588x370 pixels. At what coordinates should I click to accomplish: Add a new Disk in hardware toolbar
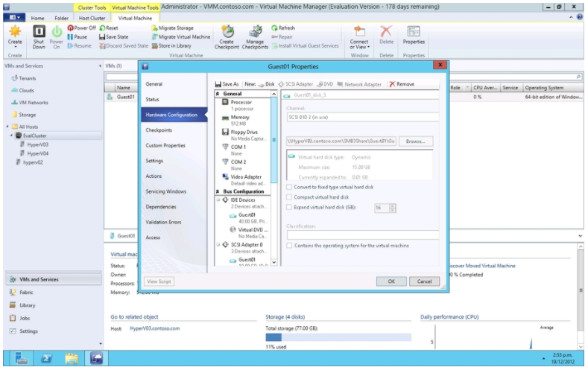tap(266, 84)
